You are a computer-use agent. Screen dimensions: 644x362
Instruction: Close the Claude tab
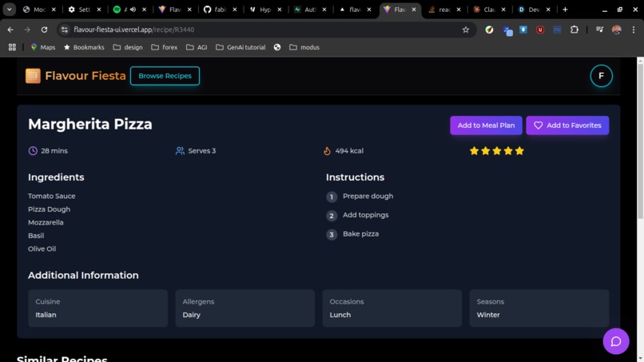[x=503, y=9]
